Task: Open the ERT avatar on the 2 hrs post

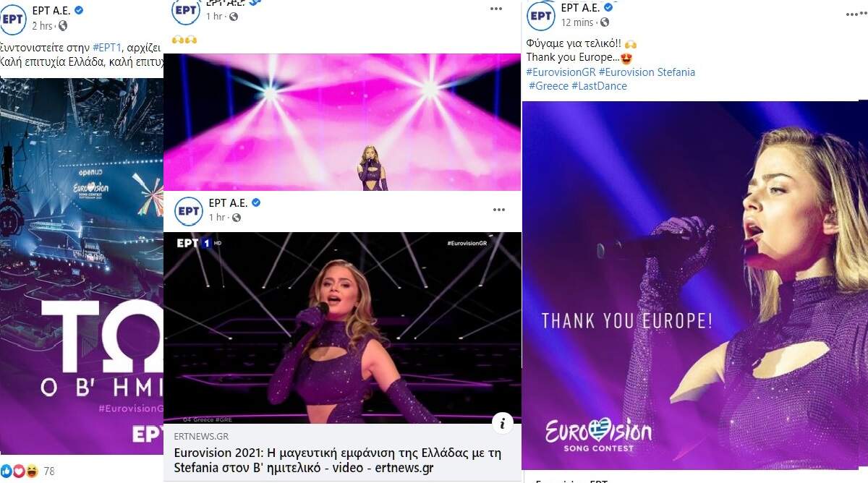Action: [13, 18]
